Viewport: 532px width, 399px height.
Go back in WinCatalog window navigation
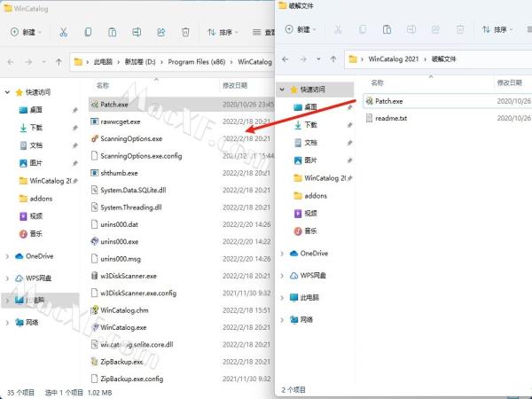pos(11,62)
